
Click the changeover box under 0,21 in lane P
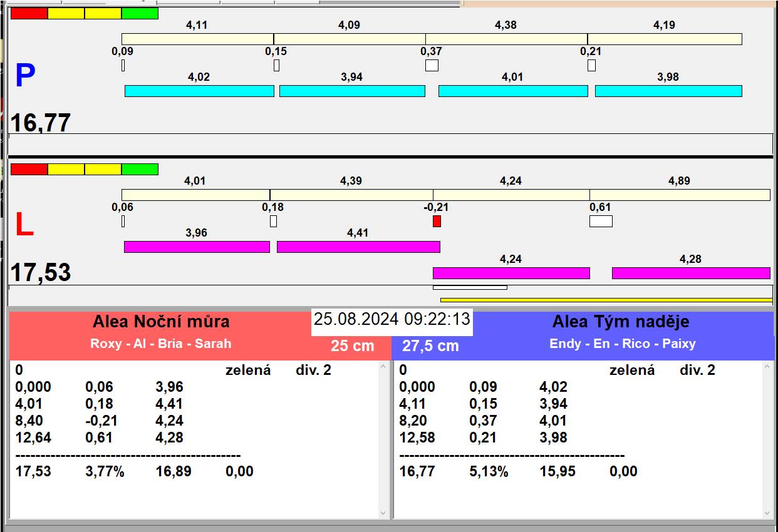(591, 65)
